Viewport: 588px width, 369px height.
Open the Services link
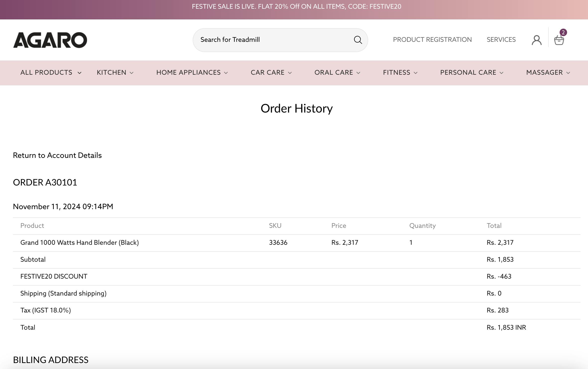[x=501, y=40]
